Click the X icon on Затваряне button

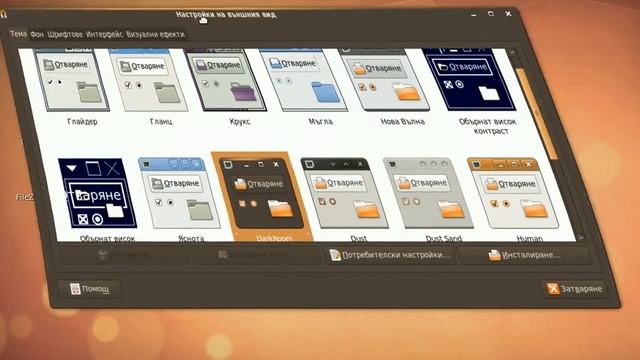pyautogui.click(x=553, y=289)
